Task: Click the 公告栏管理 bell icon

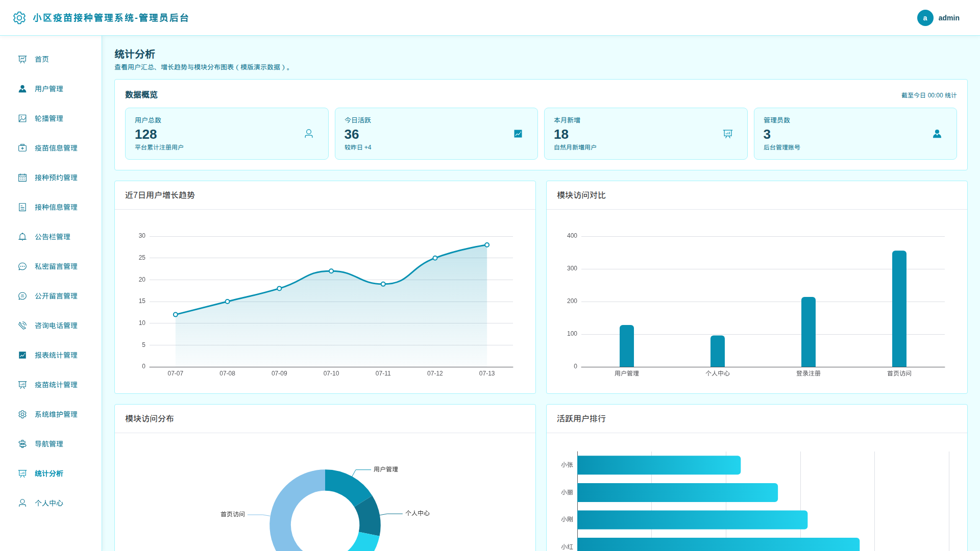Action: [x=22, y=237]
